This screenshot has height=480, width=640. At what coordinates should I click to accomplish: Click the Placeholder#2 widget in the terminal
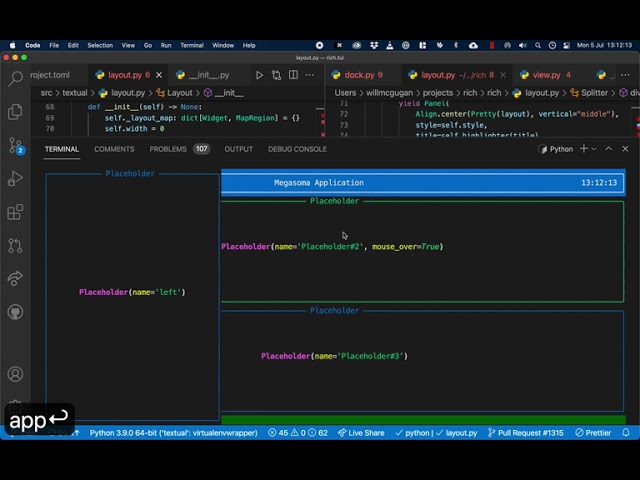[331, 246]
